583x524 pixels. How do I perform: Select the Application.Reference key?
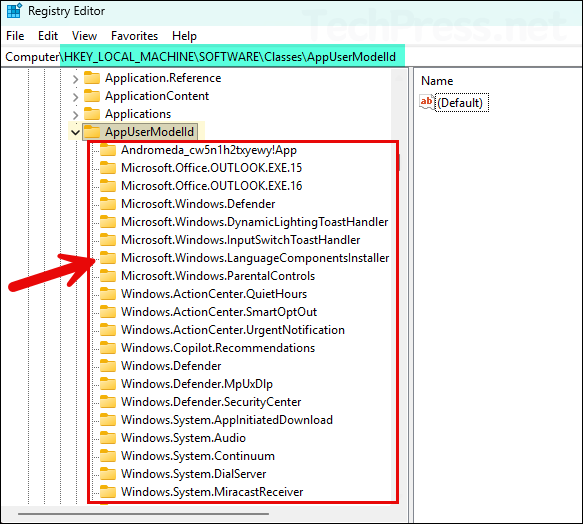pyautogui.click(x=163, y=78)
